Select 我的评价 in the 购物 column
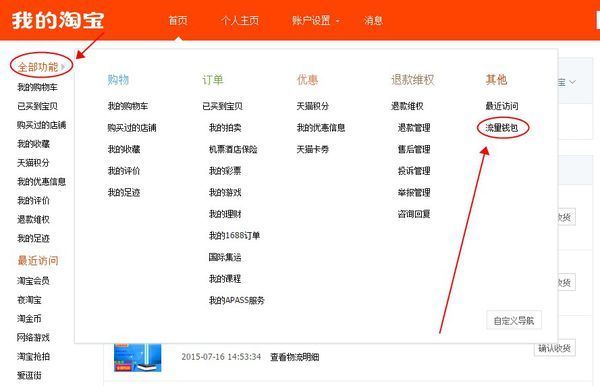This screenshot has height=386, width=600. coord(124,171)
